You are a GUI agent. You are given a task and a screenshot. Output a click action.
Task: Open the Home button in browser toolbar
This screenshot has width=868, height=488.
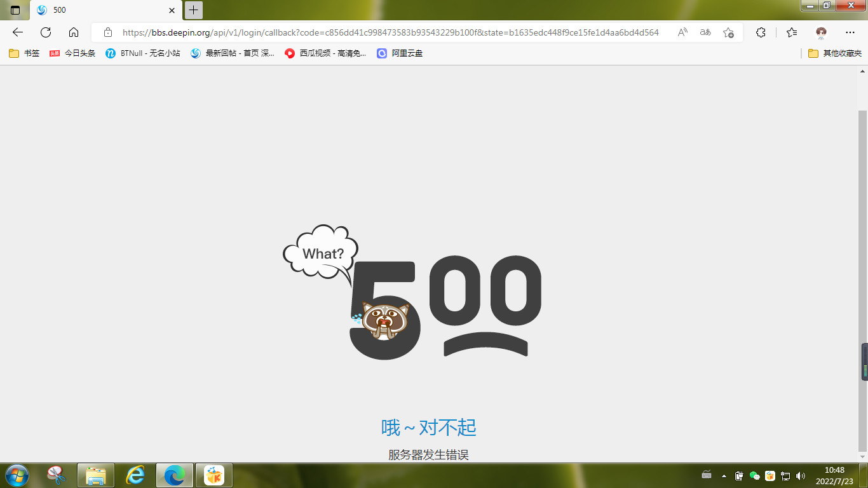pos(75,32)
